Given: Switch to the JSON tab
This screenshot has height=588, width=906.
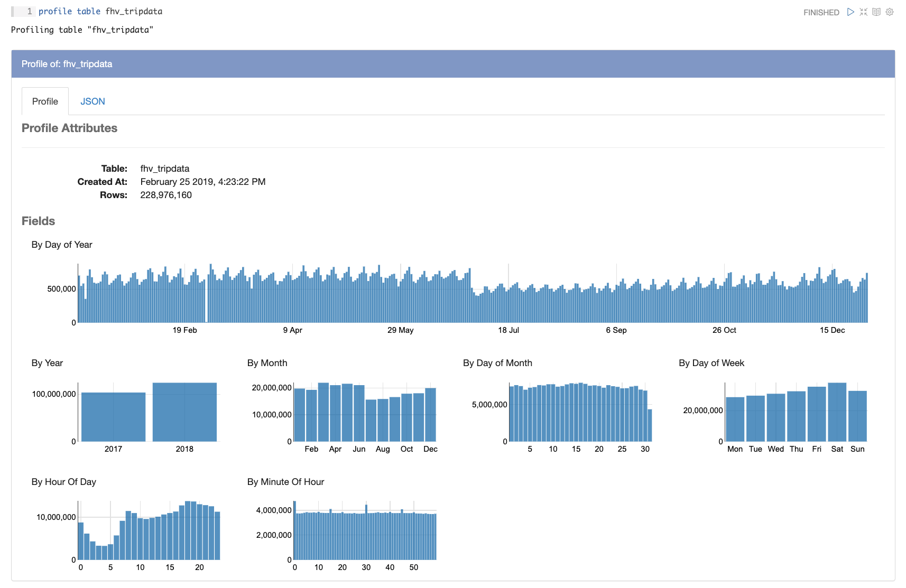Looking at the screenshot, I should click(93, 101).
